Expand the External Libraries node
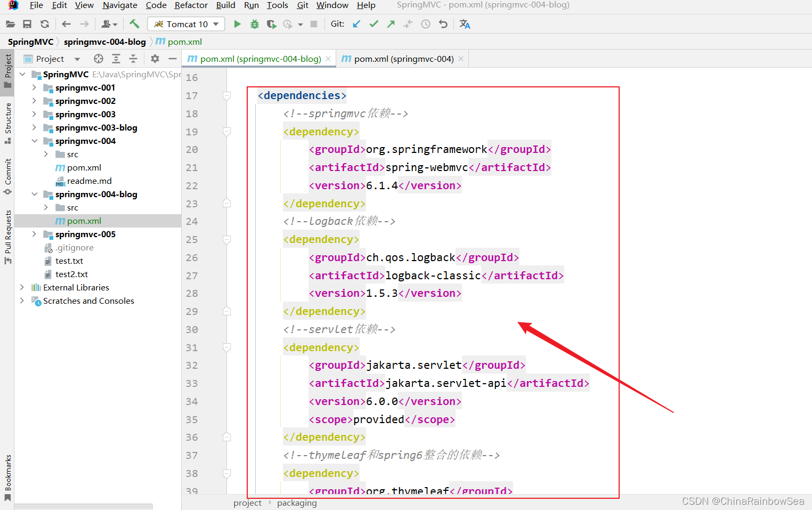Image resolution: width=812 pixels, height=510 pixels. point(21,287)
